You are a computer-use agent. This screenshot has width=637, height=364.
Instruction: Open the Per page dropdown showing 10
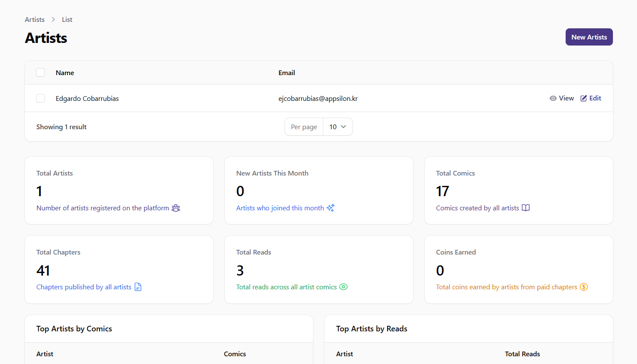click(337, 127)
